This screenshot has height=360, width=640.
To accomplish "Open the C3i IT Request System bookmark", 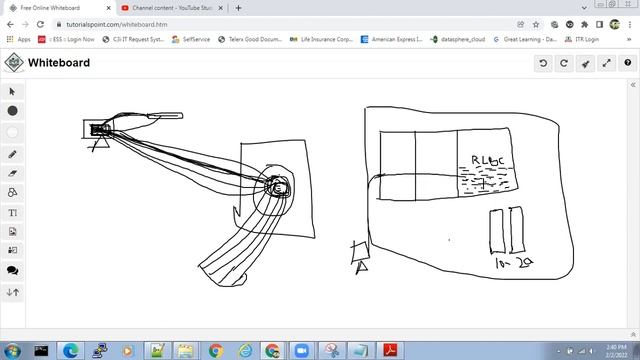I will [x=133, y=39].
